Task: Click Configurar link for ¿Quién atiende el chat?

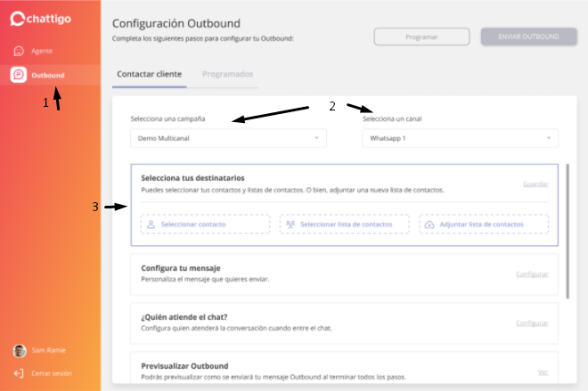Action: (532, 322)
